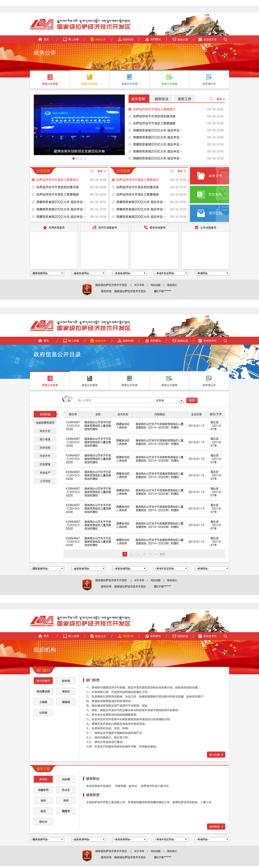Open the green 信息公开指南 icon on the 政务公开 page

(169, 77)
